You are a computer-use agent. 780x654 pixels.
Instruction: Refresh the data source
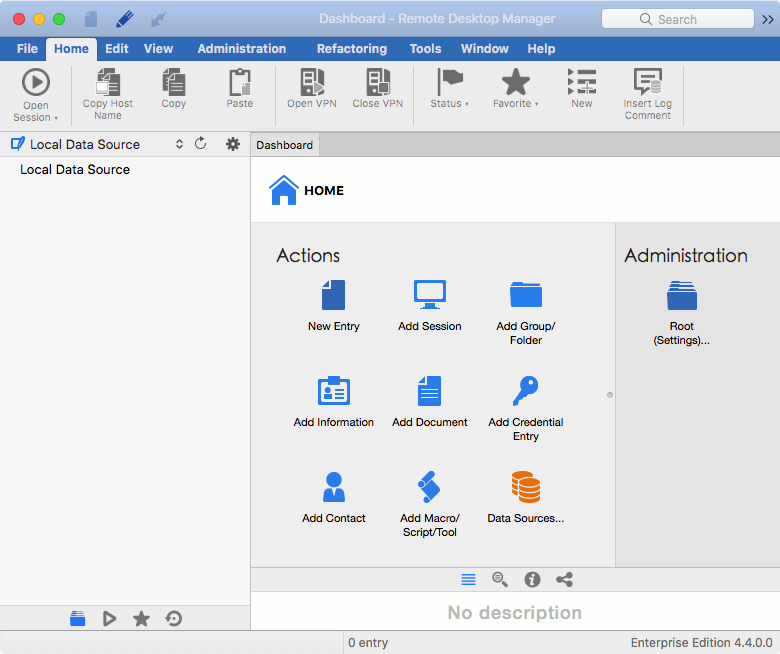click(200, 144)
